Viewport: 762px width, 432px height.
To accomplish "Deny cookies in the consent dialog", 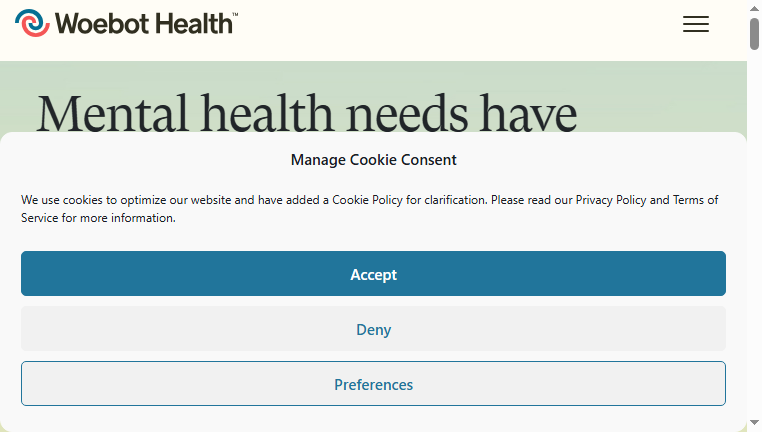I will click(373, 328).
